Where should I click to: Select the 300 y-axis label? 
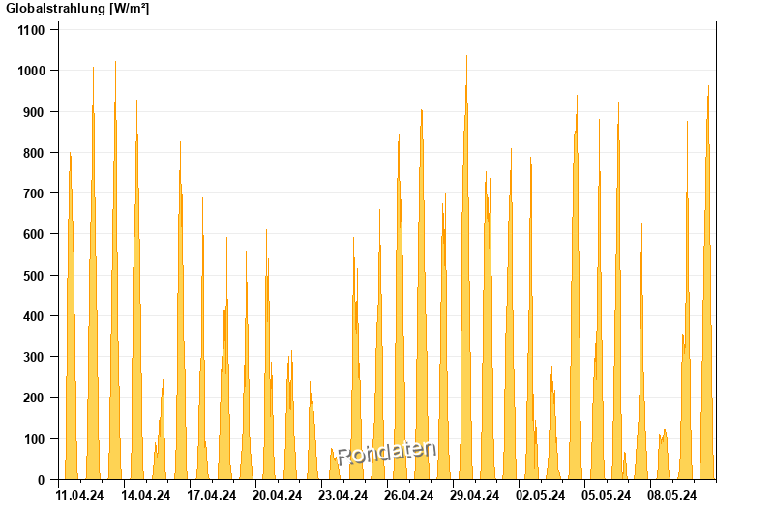(x=34, y=357)
